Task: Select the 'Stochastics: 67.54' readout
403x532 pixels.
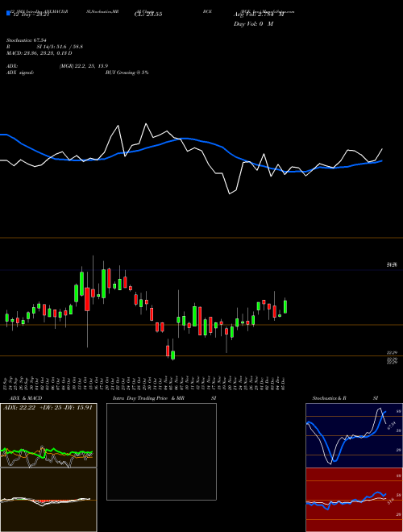Action: click(x=27, y=40)
